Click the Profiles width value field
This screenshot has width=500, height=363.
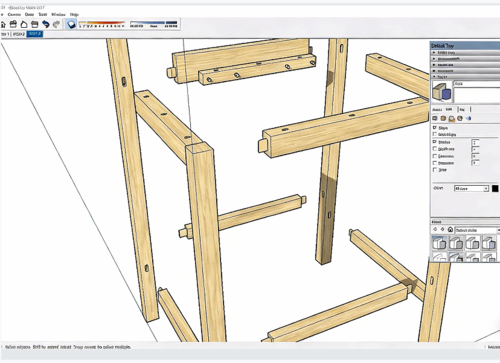point(475,142)
